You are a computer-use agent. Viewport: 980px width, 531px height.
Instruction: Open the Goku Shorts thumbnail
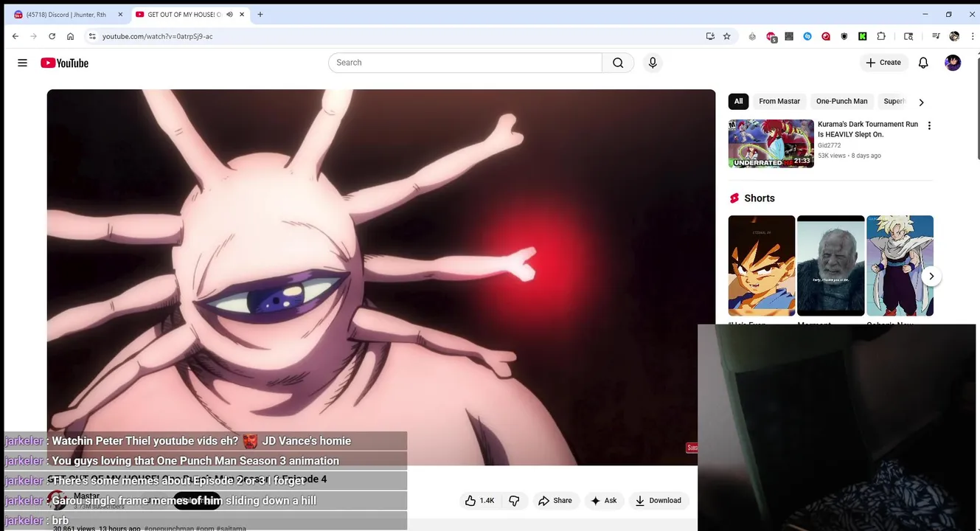(x=762, y=265)
